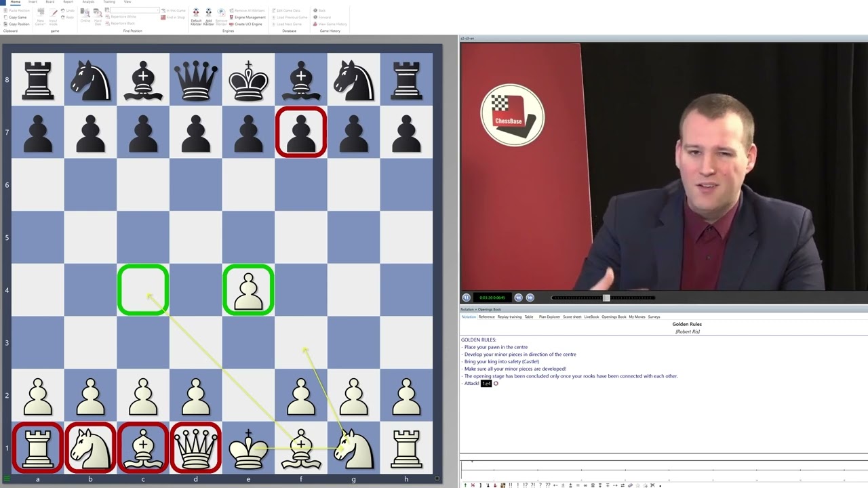The image size is (868, 488).
Task: Click the Add Kibitzer icon
Action: 208,16
